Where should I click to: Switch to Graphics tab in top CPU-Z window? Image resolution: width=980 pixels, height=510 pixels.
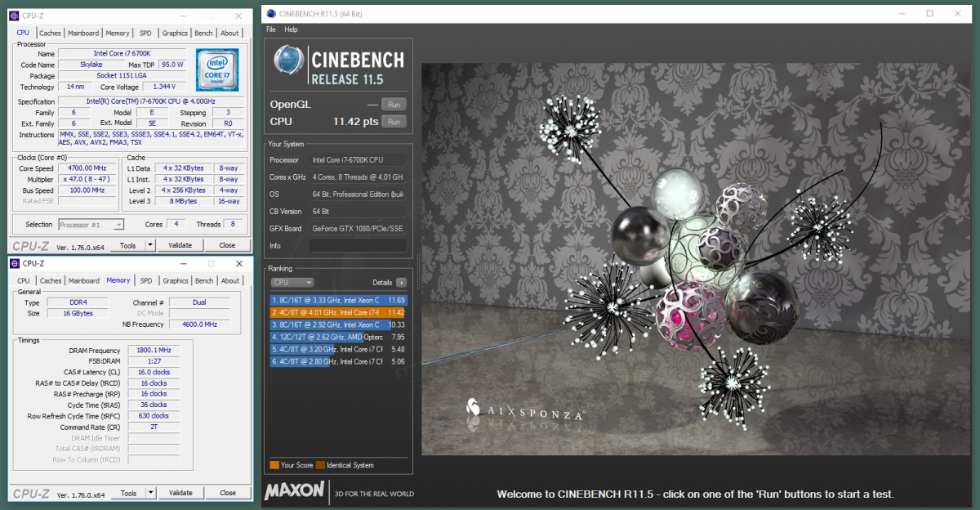(175, 34)
